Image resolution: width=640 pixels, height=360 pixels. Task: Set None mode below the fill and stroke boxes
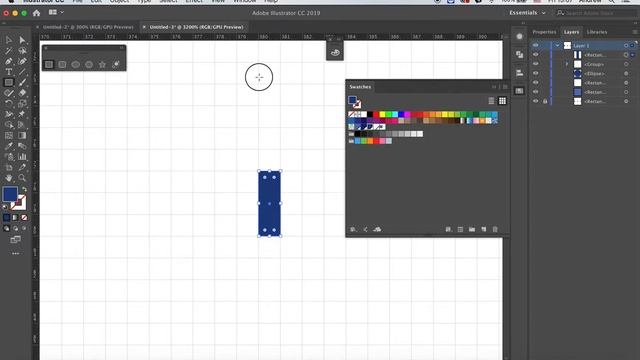point(24,218)
